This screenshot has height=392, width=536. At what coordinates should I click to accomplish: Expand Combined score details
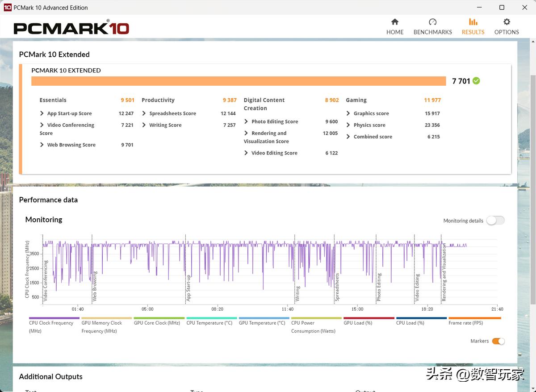[x=348, y=137]
